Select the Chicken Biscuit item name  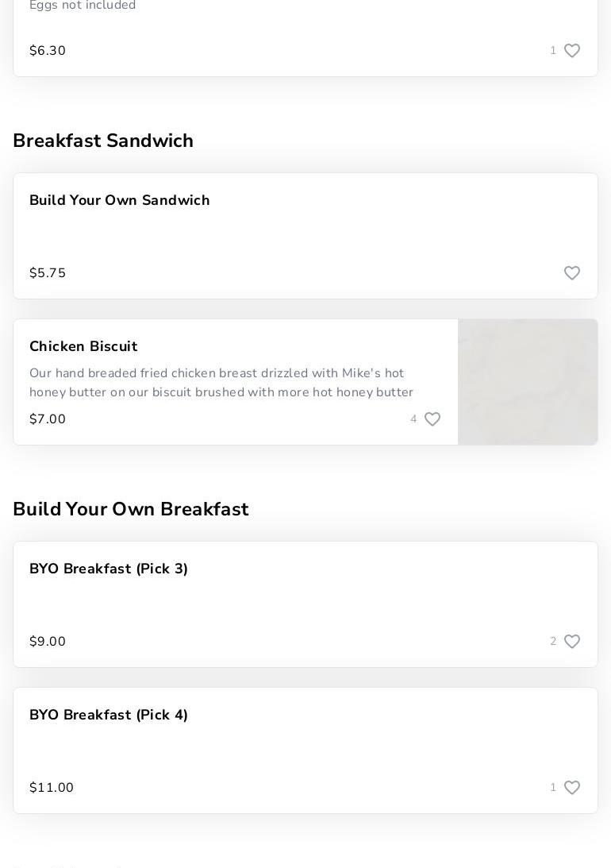83,347
